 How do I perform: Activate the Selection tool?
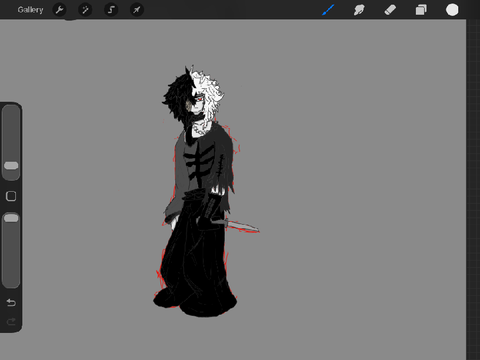(111, 10)
